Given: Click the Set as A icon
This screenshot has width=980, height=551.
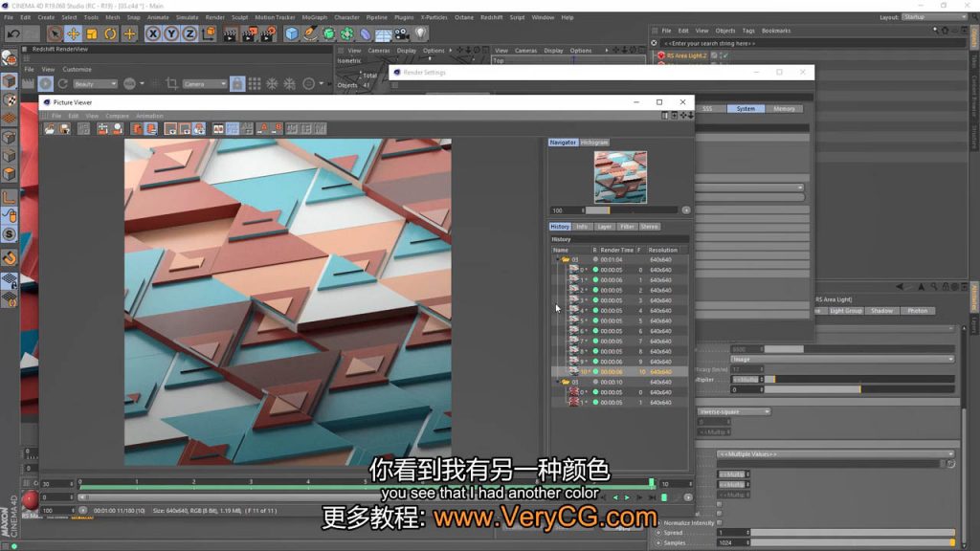Looking at the screenshot, I should pos(262,129).
